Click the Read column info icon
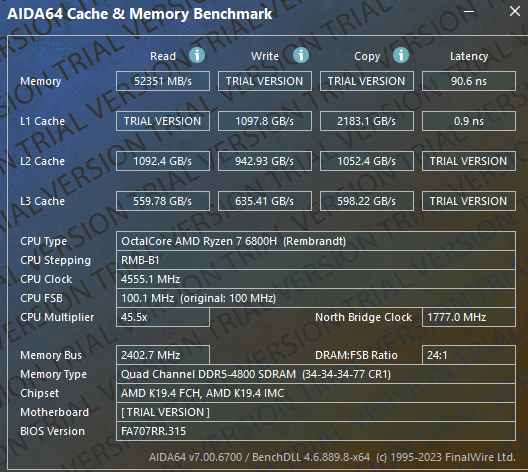The width and height of the screenshot is (528, 472). pyautogui.click(x=197, y=55)
